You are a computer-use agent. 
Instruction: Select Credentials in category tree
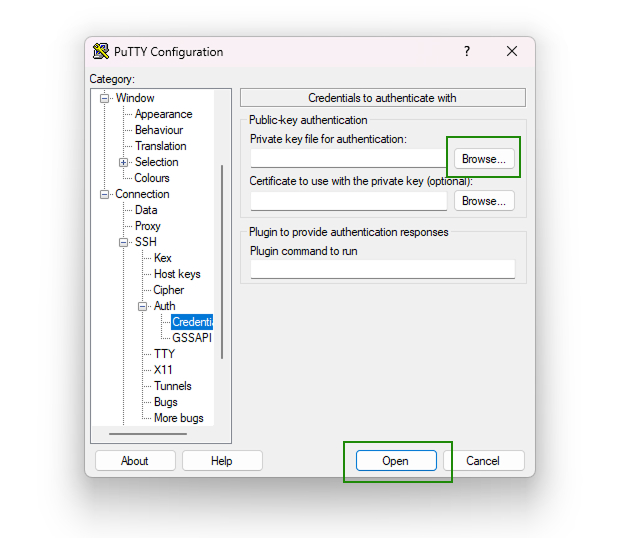point(192,322)
